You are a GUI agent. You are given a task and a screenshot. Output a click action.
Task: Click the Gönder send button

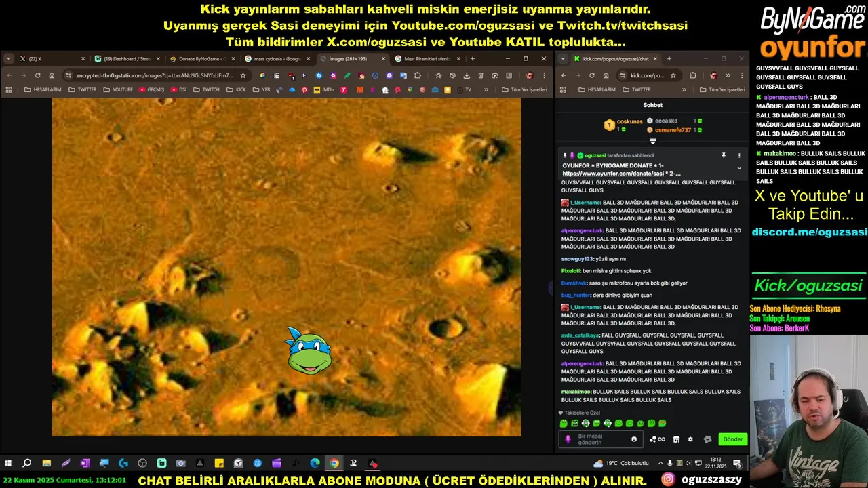click(x=732, y=439)
